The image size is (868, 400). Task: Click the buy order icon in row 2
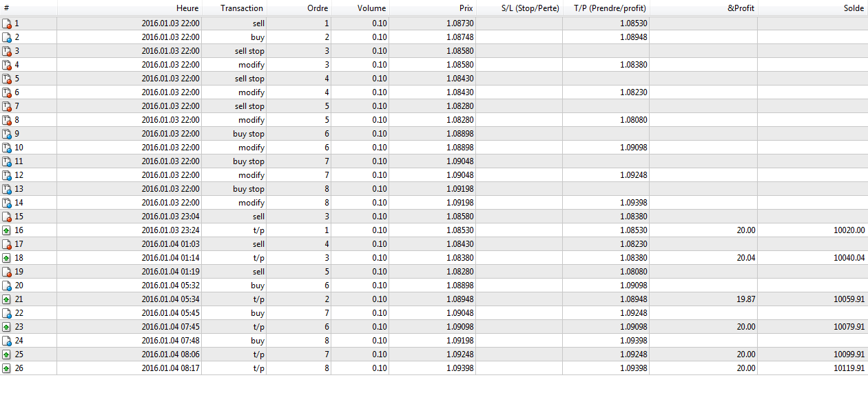point(7,37)
